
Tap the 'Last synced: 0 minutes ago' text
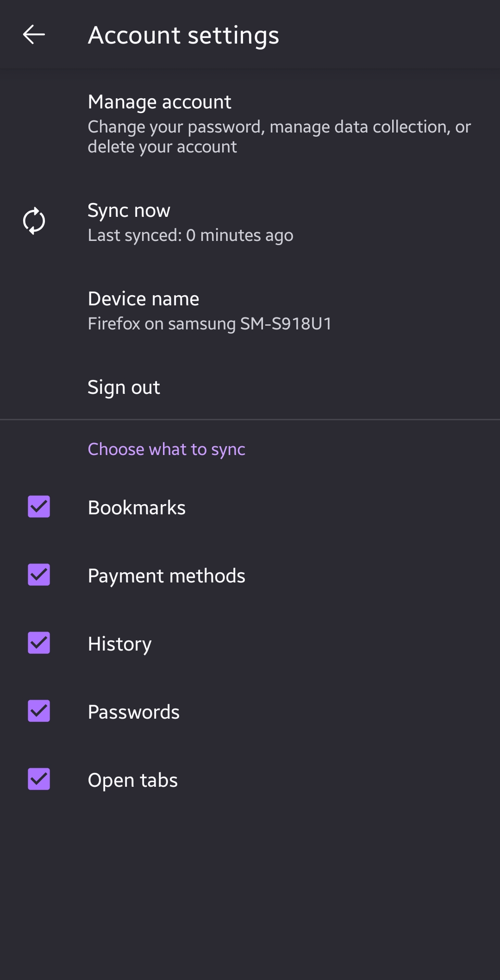[x=190, y=235]
